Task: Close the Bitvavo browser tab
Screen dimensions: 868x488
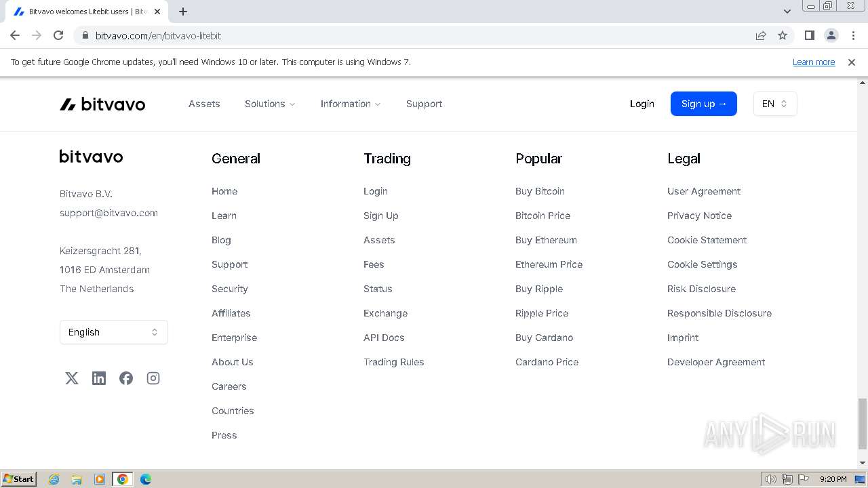Action: click(x=157, y=12)
